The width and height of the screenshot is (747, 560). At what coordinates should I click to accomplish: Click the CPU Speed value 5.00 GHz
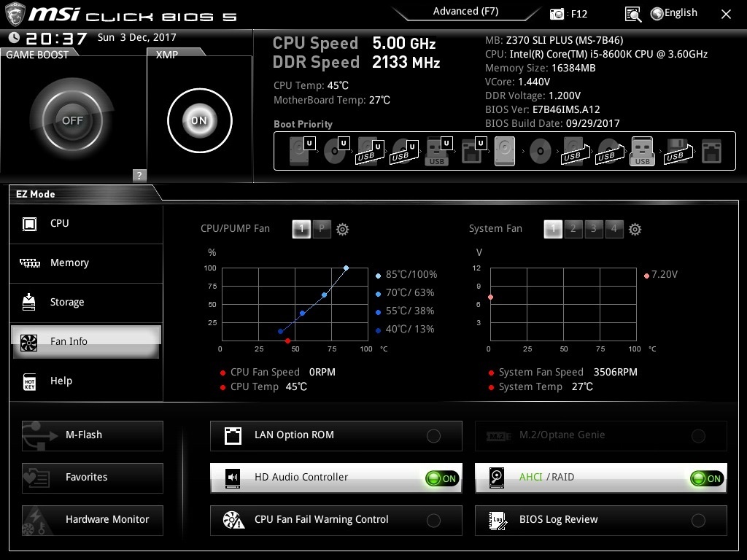404,43
